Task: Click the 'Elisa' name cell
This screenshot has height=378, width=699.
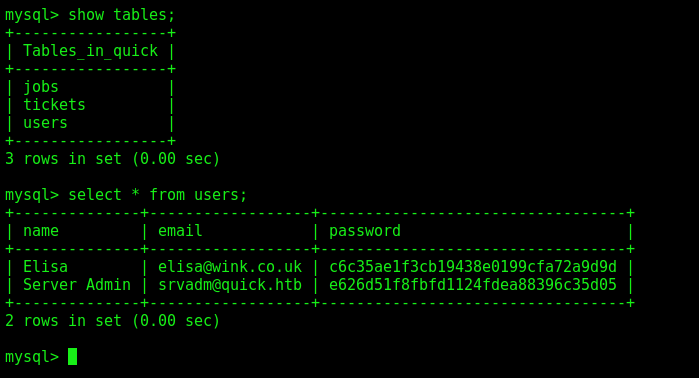Action: pyautogui.click(x=45, y=267)
